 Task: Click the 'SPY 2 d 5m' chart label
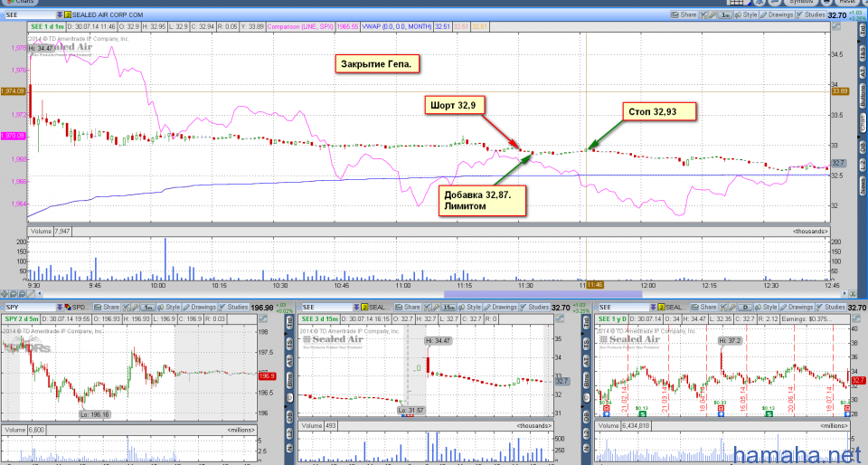pyautogui.click(x=21, y=318)
